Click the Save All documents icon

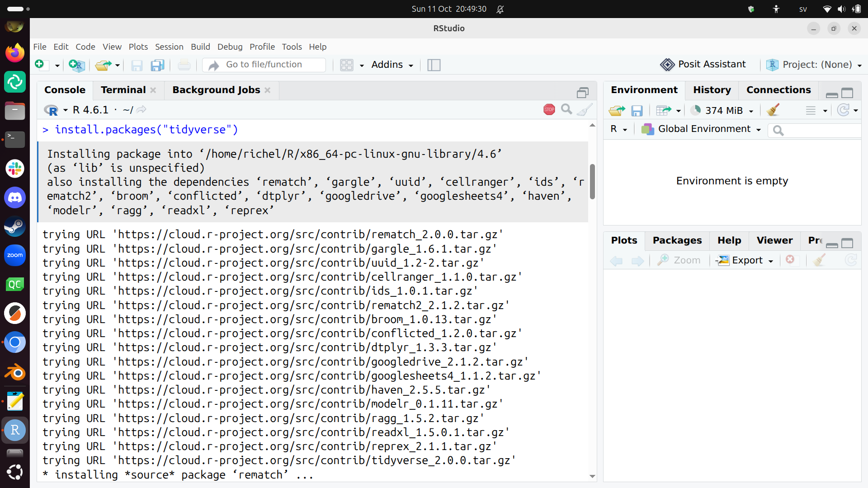tap(157, 65)
